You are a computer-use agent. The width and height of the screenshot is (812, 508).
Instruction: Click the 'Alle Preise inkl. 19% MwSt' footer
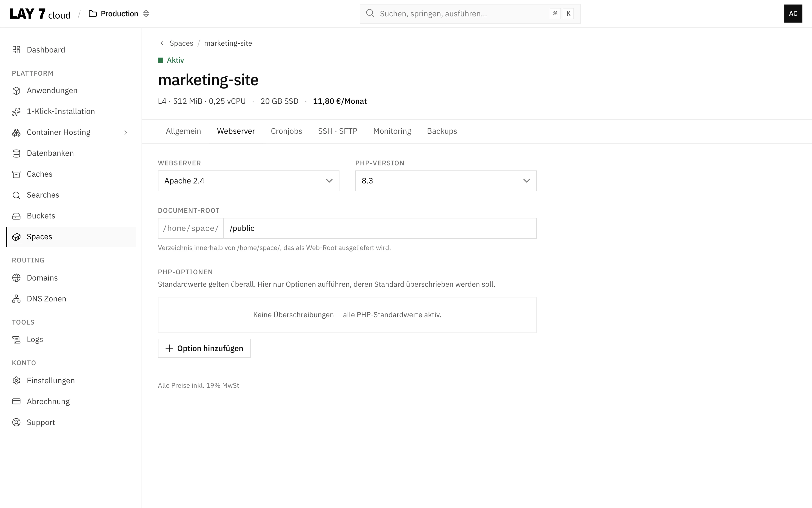(199, 386)
